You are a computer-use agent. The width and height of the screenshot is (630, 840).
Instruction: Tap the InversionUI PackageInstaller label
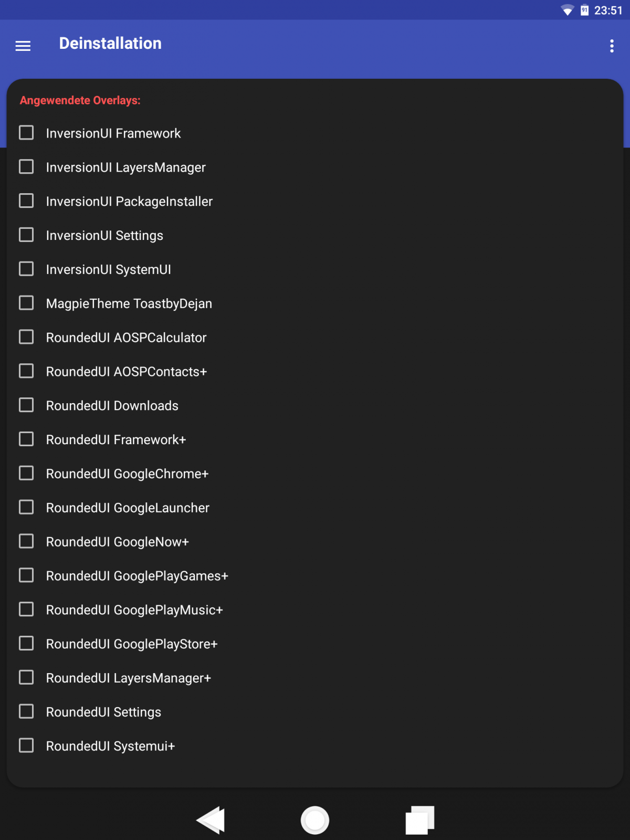(129, 202)
